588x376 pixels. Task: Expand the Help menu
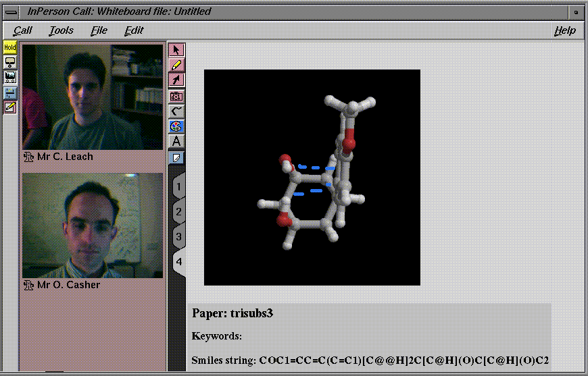564,30
